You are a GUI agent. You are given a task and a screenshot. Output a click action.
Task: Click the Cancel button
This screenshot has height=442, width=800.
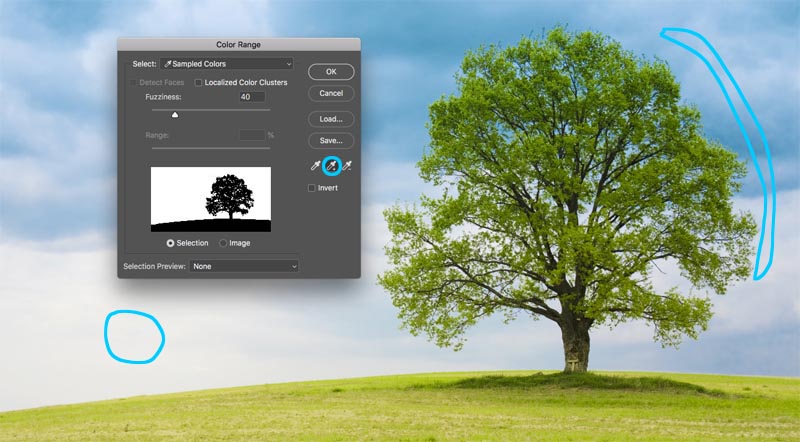[331, 93]
